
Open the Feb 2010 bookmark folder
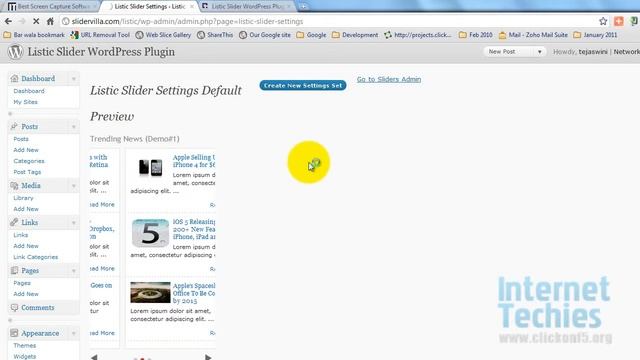coord(476,35)
